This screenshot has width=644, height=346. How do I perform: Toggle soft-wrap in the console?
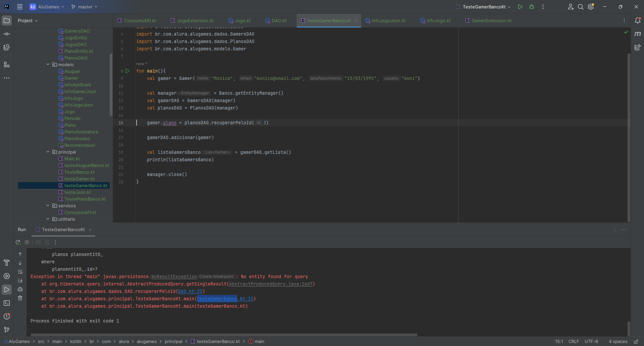(x=20, y=272)
